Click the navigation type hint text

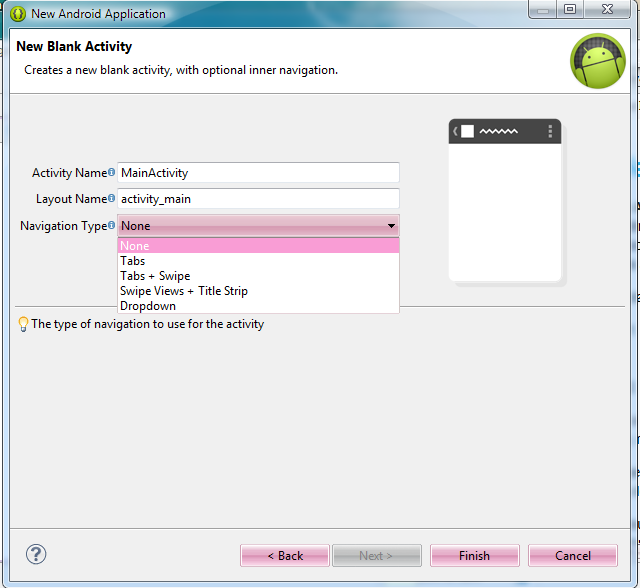(147, 324)
